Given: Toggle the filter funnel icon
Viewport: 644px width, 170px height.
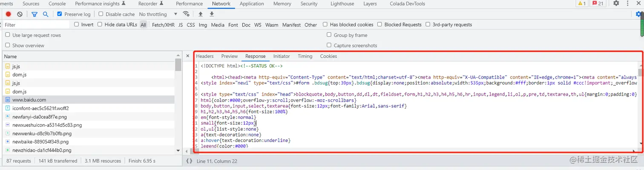Looking at the screenshot, I should pyautogui.click(x=34, y=14).
